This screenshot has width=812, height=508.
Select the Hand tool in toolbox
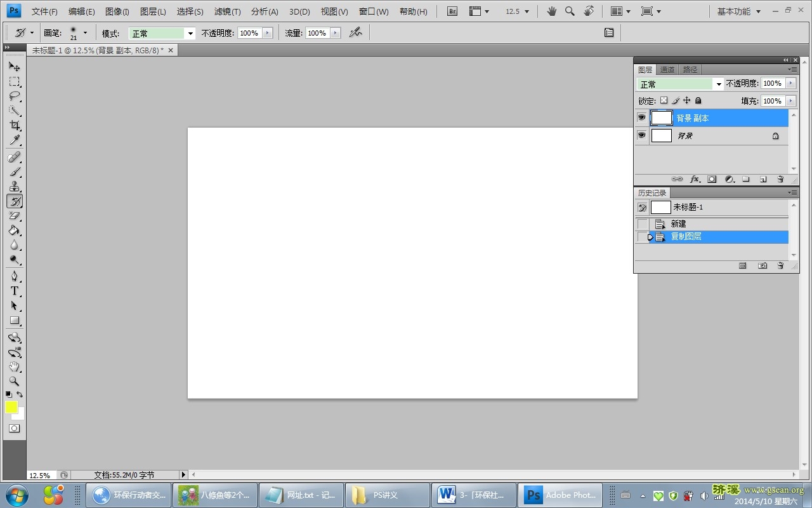click(x=14, y=366)
